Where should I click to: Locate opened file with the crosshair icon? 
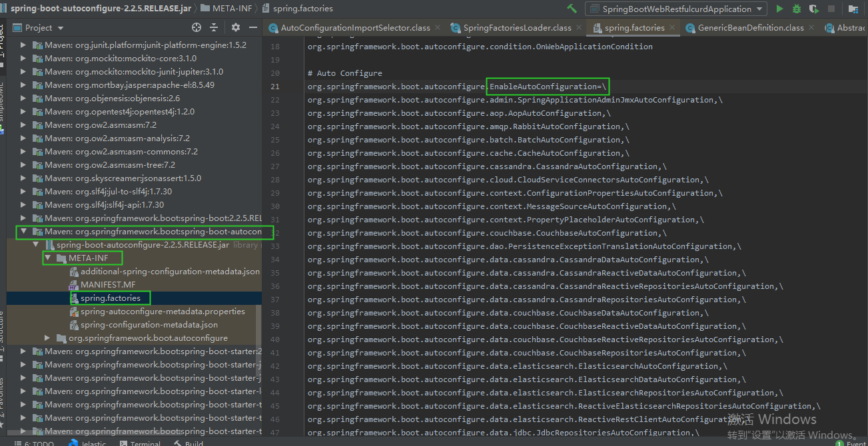click(x=197, y=27)
